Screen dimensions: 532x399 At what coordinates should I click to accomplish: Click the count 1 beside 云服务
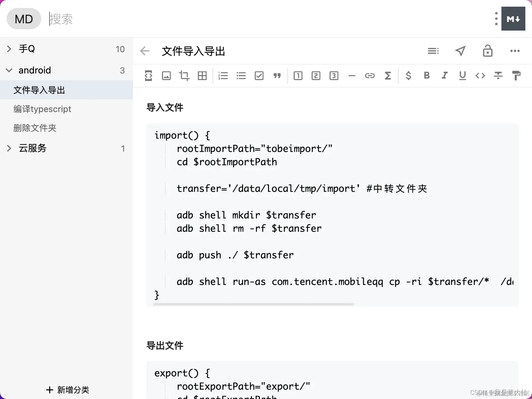(x=123, y=149)
